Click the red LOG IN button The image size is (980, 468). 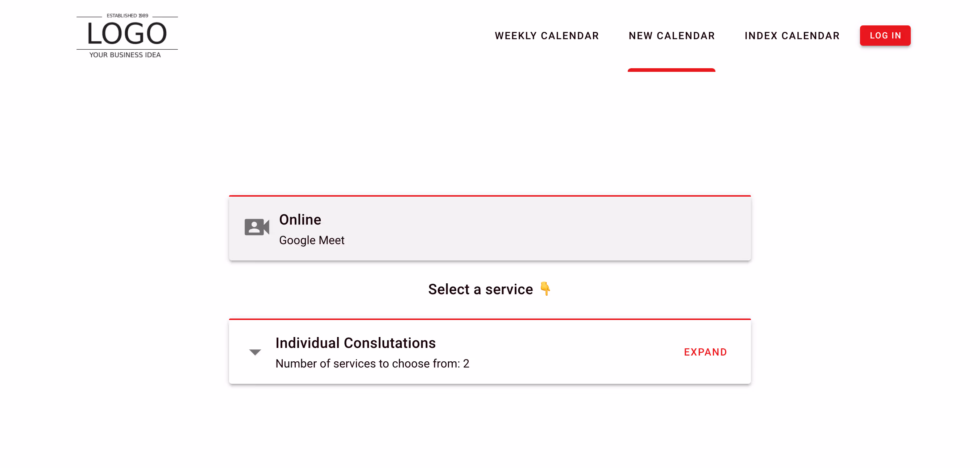click(x=885, y=36)
